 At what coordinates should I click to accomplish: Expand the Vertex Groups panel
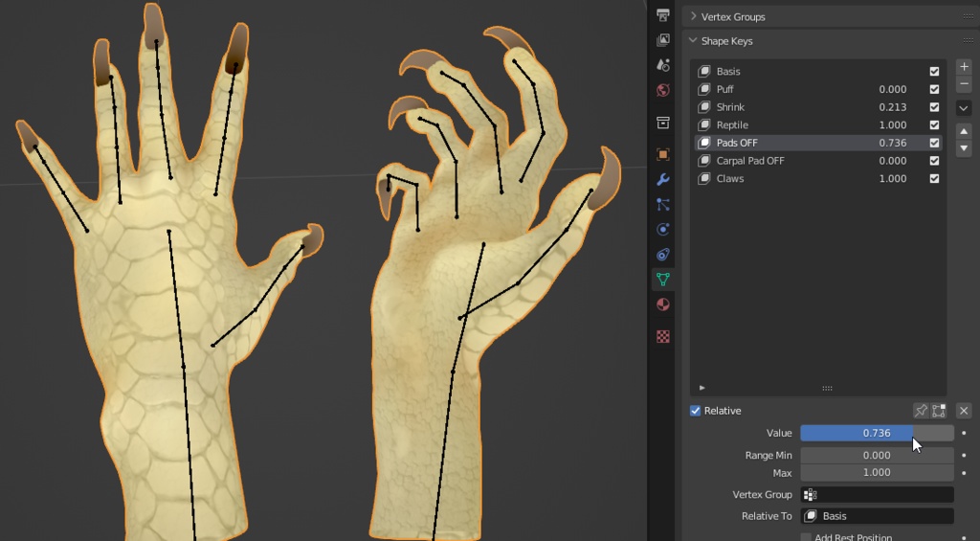pos(693,16)
